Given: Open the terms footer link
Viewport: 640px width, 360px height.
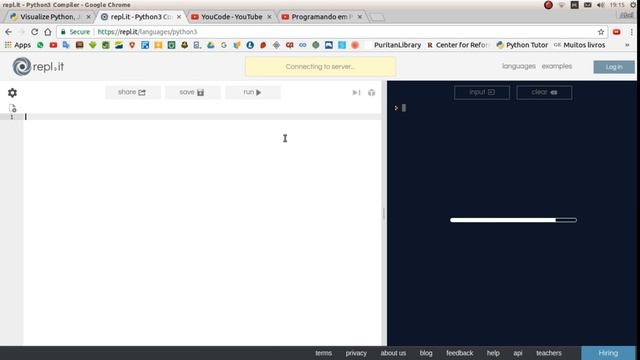Looking at the screenshot, I should pos(323,353).
